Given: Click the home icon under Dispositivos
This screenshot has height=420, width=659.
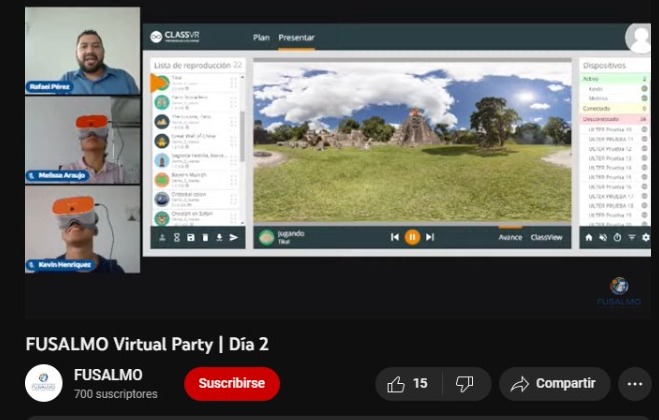Looking at the screenshot, I should (589, 237).
